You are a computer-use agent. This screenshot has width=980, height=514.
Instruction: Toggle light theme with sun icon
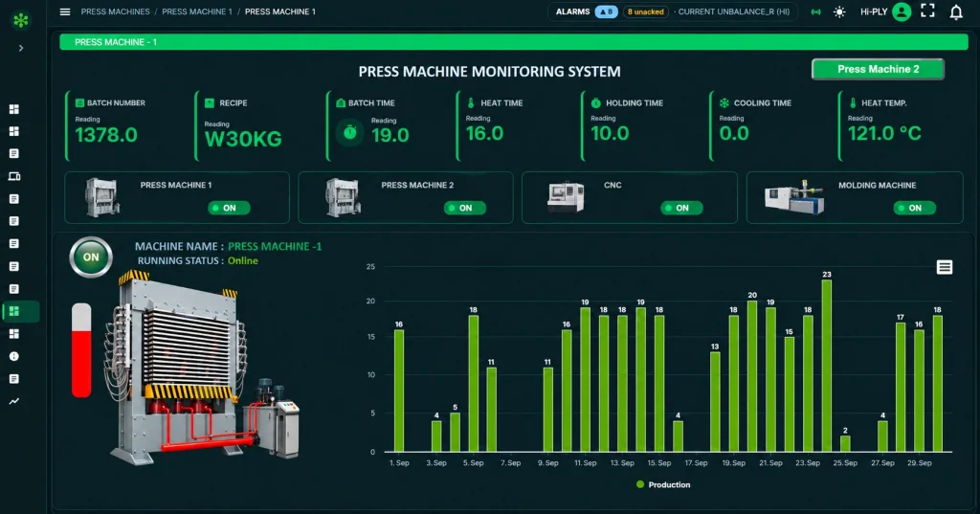(839, 11)
